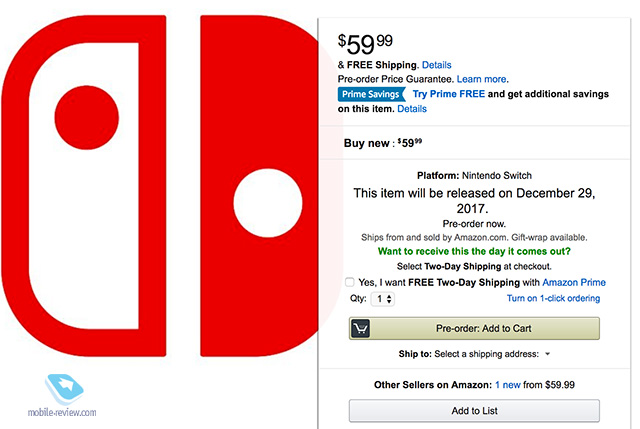
Task: Select the Buy new $59.99 option
Action: 383,143
